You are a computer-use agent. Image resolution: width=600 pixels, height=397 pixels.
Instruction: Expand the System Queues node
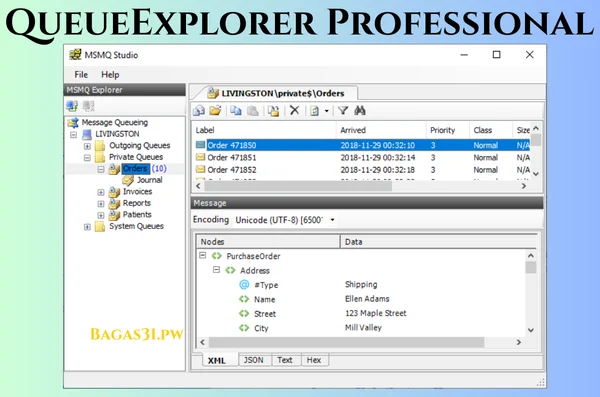tap(87, 227)
